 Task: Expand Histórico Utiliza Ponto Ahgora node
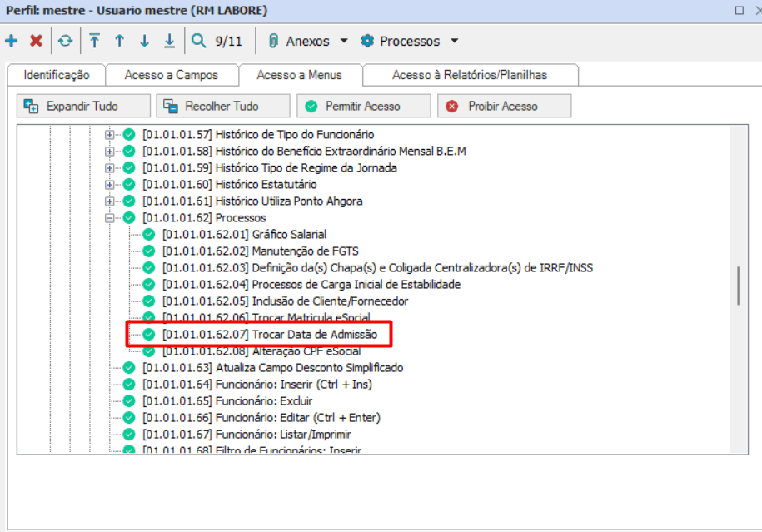pos(110,201)
